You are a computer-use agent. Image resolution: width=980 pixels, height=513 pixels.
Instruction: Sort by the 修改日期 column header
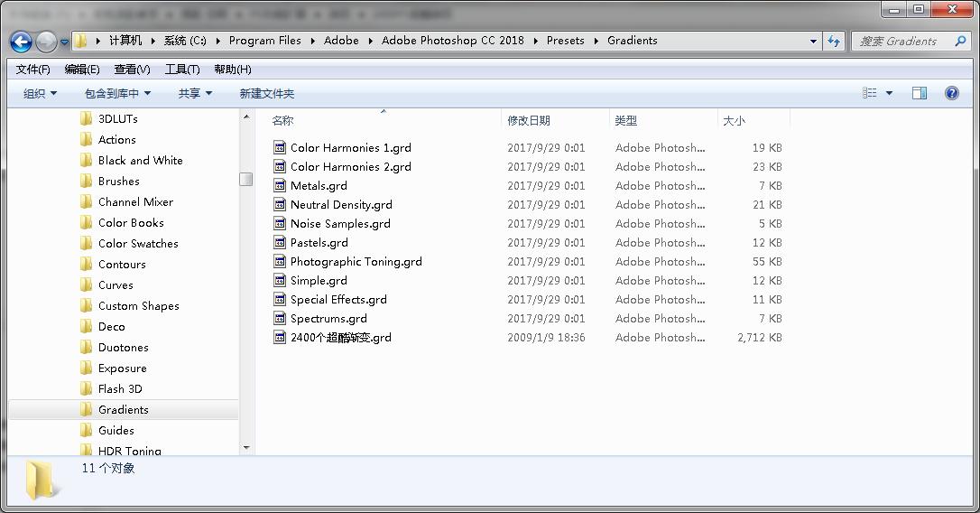point(529,120)
